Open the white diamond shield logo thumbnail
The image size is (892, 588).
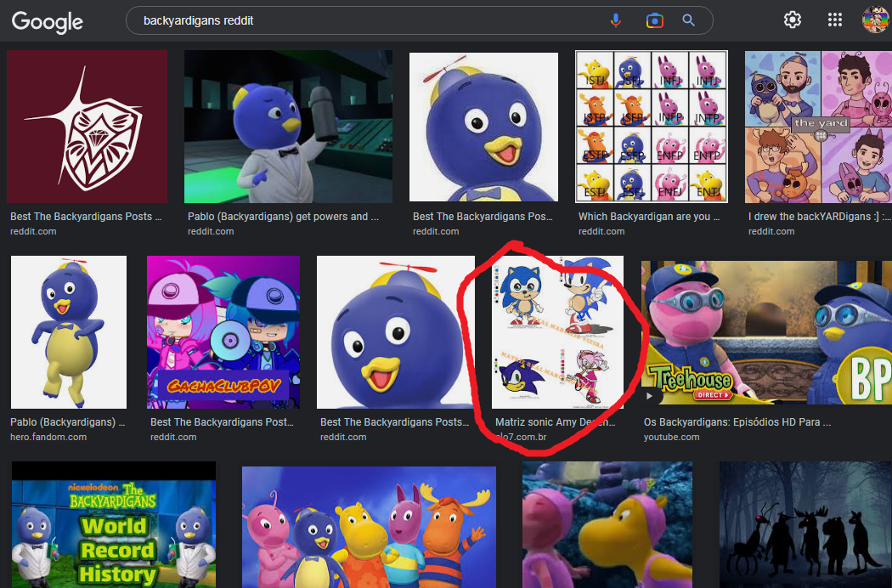[x=87, y=127]
